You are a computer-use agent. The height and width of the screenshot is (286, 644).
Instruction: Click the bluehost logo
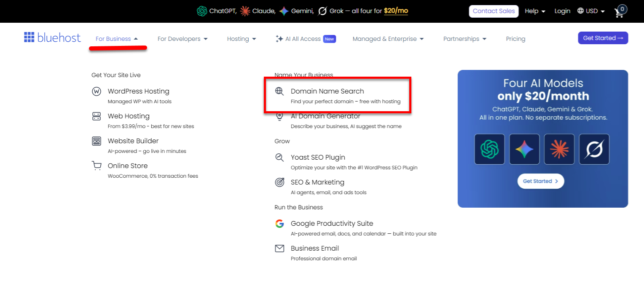[x=52, y=37]
